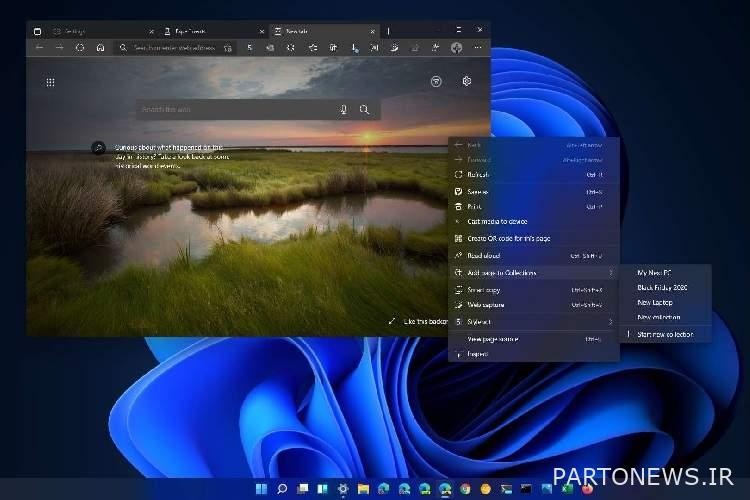Click the Like this background link
The width and height of the screenshot is (750, 500).
[426, 322]
